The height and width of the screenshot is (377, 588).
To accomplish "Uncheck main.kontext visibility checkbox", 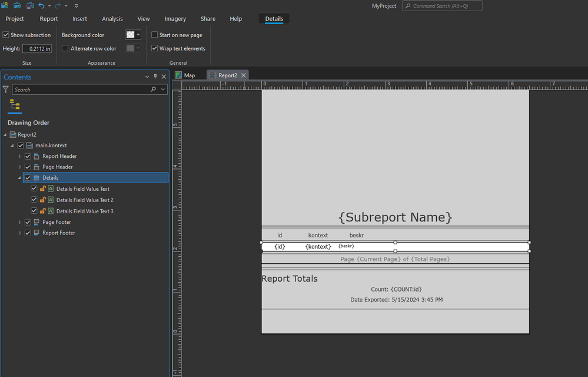I will (21, 145).
